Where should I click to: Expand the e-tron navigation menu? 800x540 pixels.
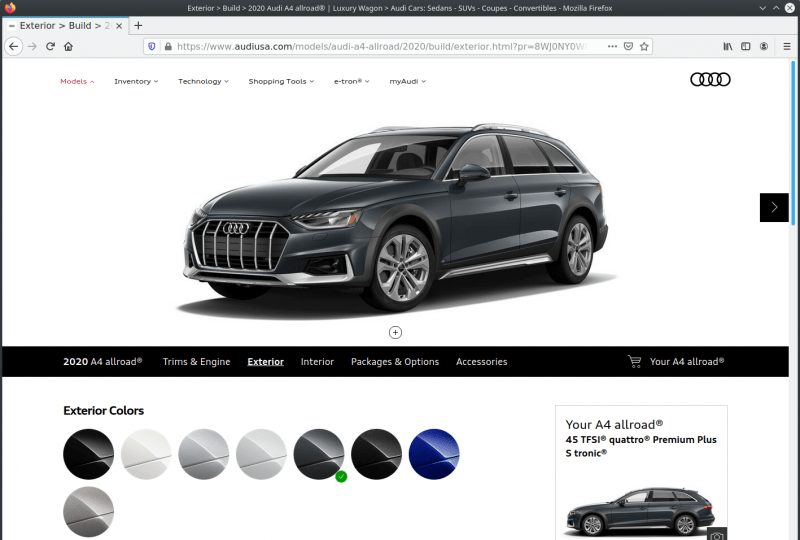(352, 81)
